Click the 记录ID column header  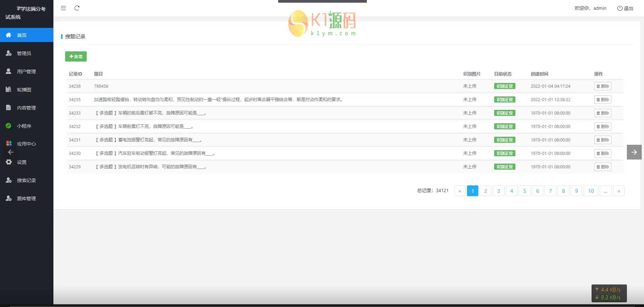coord(76,74)
